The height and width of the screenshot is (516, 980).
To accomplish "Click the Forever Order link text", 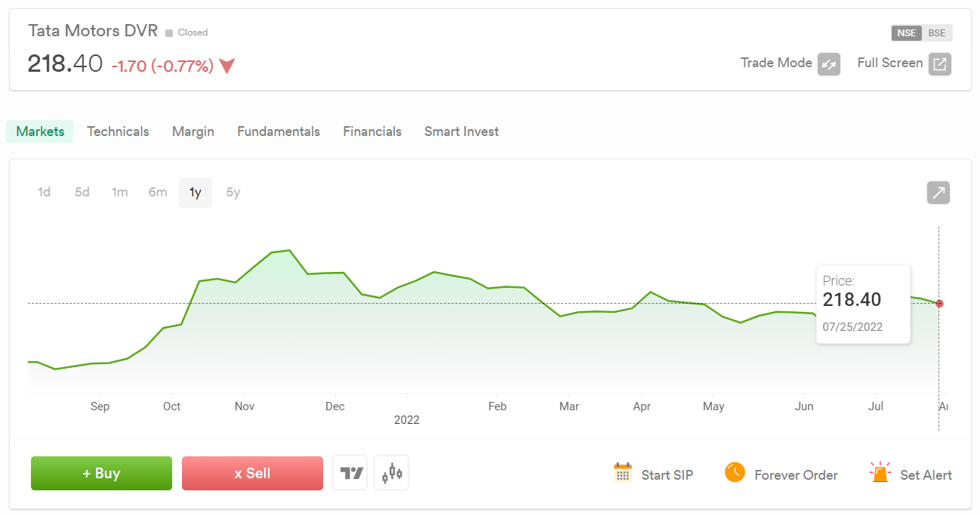I will pyautogui.click(x=796, y=475).
